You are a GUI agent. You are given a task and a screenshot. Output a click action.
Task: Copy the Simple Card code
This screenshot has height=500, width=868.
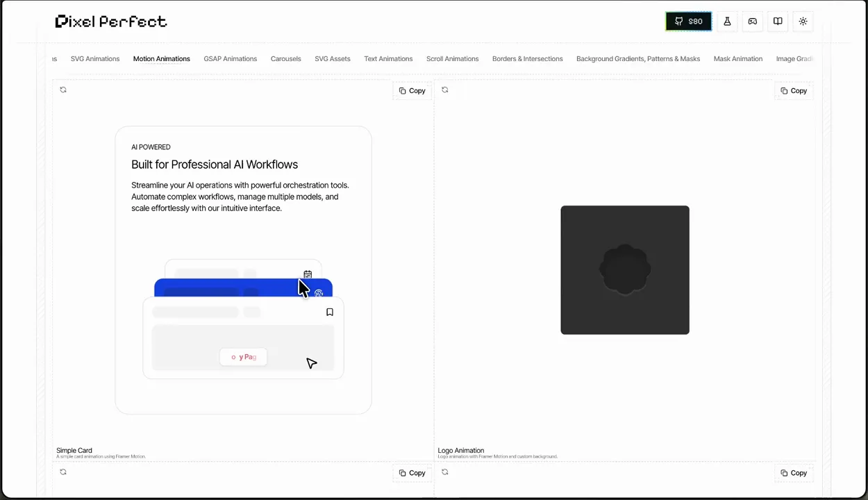[412, 91]
